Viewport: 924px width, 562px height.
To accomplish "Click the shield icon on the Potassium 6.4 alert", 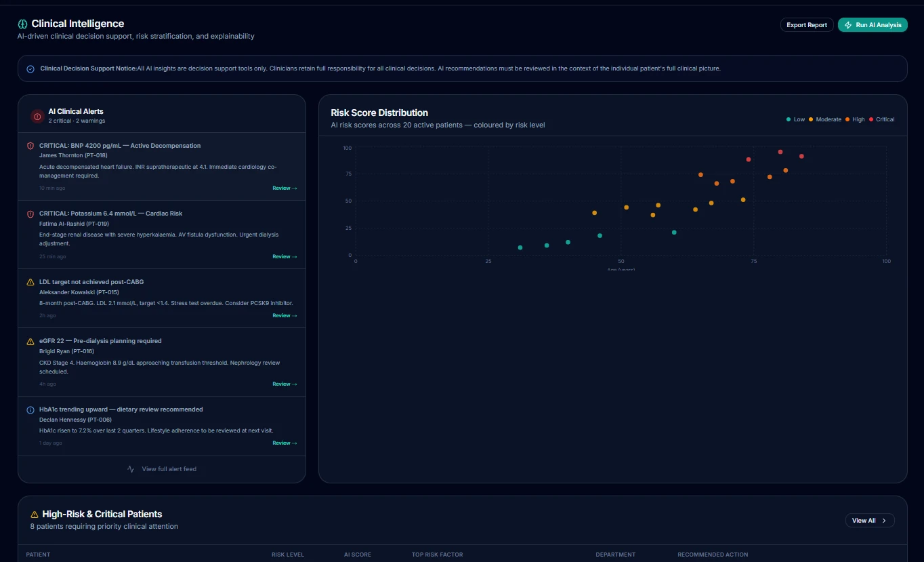I will coord(30,214).
